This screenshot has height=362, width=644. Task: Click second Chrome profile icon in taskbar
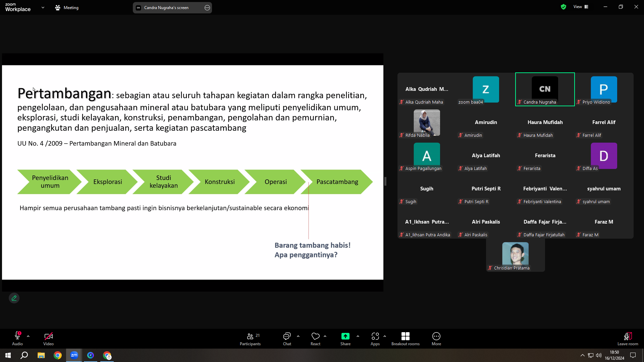(x=107, y=355)
